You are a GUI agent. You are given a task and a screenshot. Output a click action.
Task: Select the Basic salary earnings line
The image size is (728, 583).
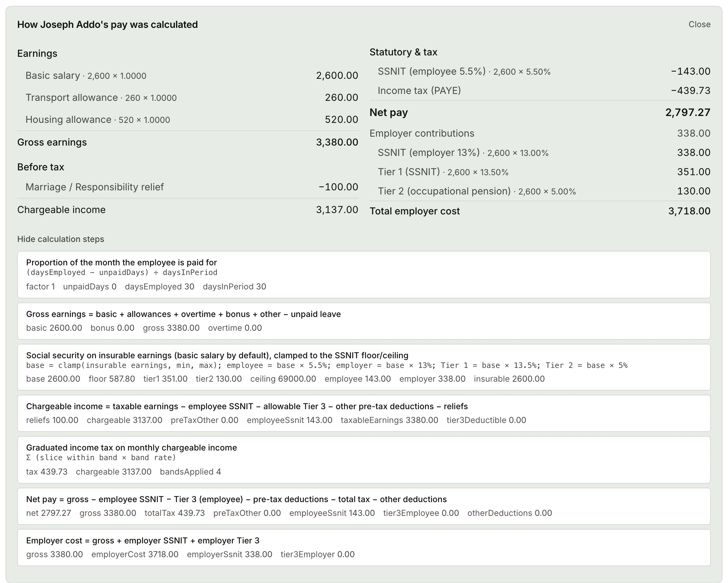188,75
